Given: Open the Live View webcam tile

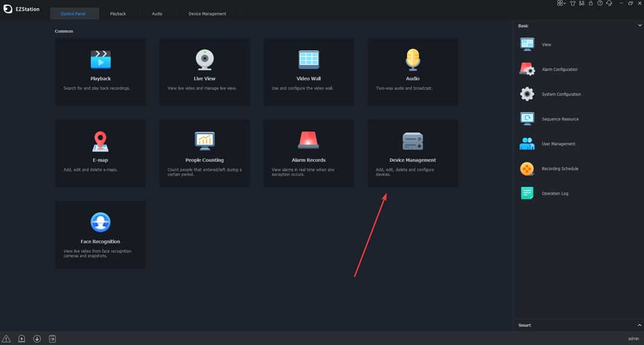Looking at the screenshot, I should point(205,72).
